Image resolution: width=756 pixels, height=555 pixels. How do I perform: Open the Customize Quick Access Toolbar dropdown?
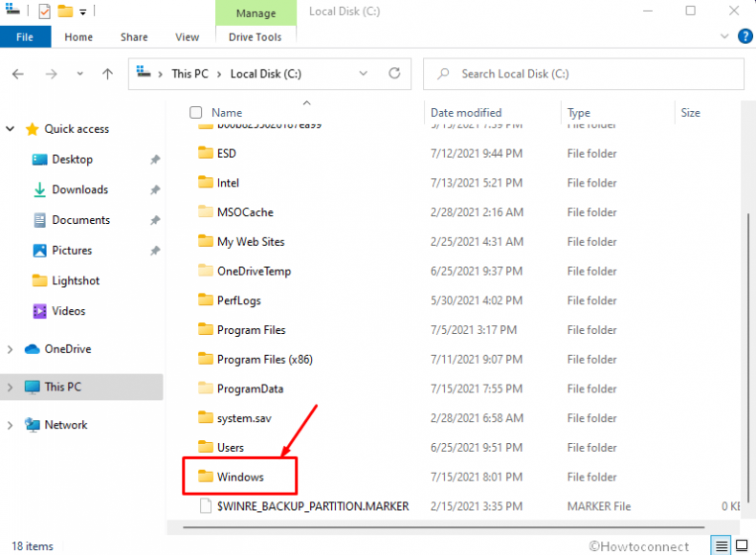[x=83, y=12]
